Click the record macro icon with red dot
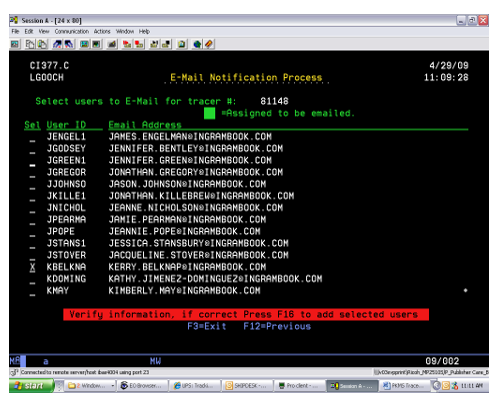Screen dimensions: 503x406 point(127,44)
